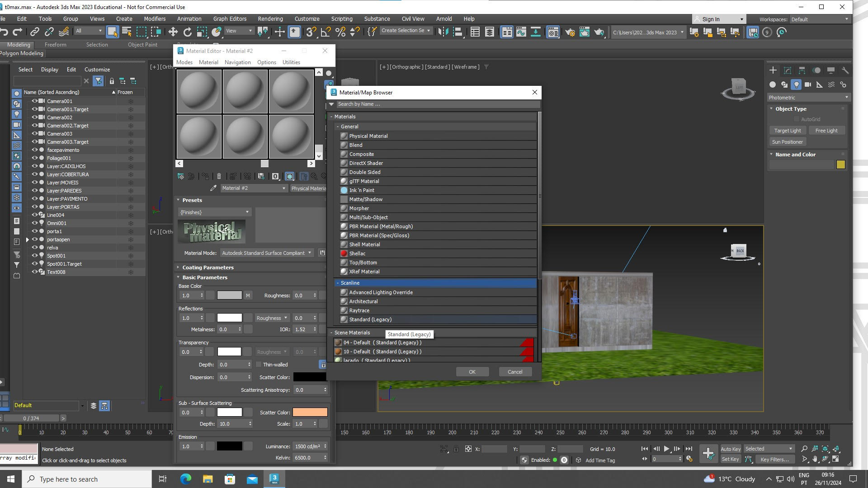Click the Free Light button
868x488 pixels.
click(826, 131)
